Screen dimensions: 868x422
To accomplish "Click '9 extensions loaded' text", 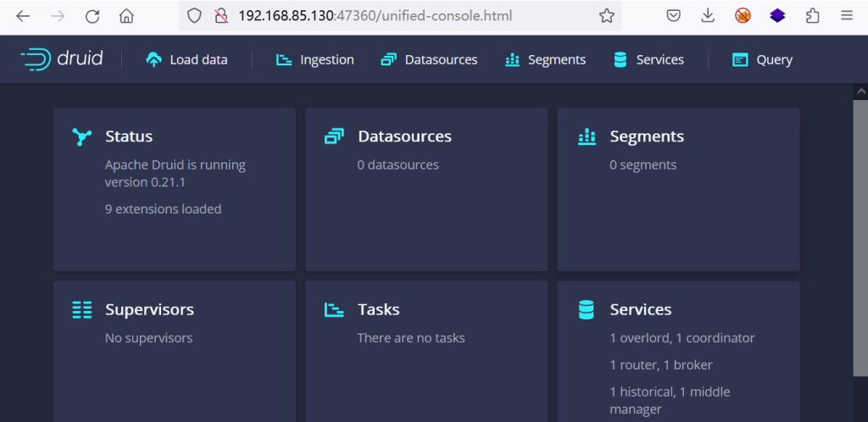I will coord(164,209).
